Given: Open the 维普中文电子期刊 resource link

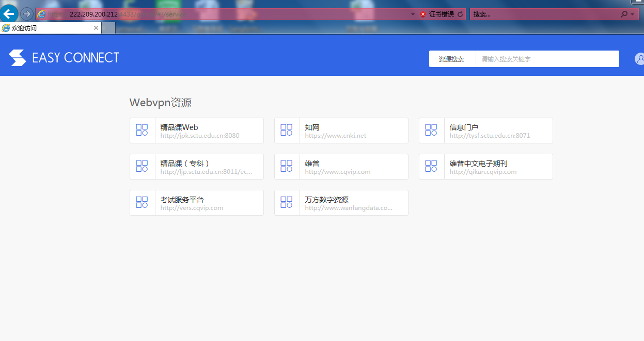Looking at the screenshot, I should click(486, 167).
